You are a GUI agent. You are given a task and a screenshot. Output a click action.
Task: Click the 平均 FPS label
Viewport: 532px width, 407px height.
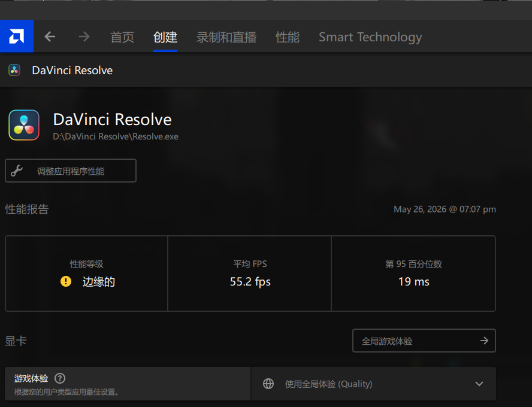(250, 263)
